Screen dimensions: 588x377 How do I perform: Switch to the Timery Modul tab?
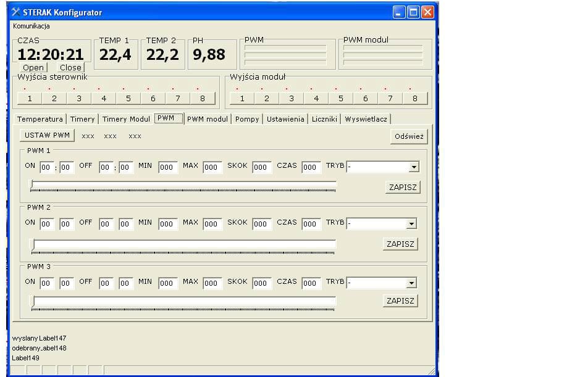pos(126,119)
